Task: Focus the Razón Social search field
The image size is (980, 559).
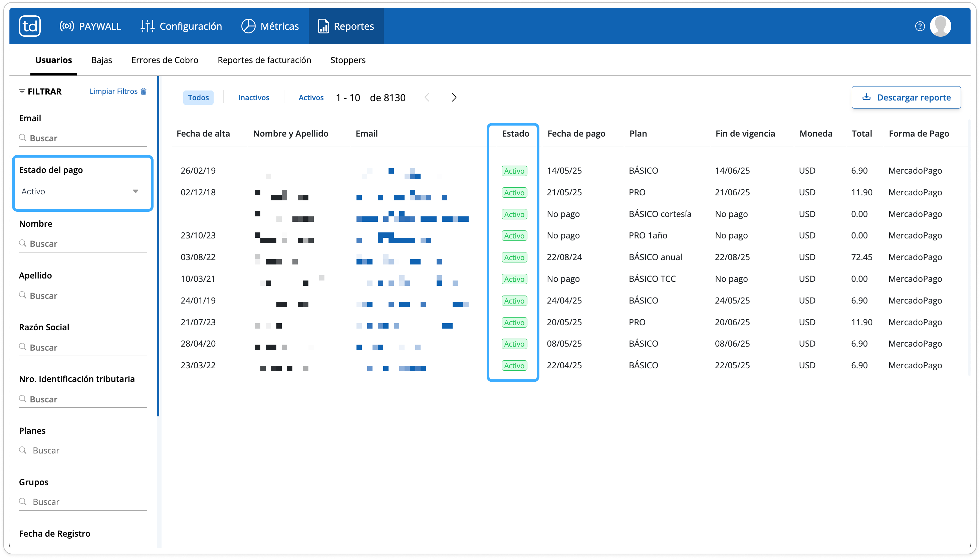Action: point(83,347)
